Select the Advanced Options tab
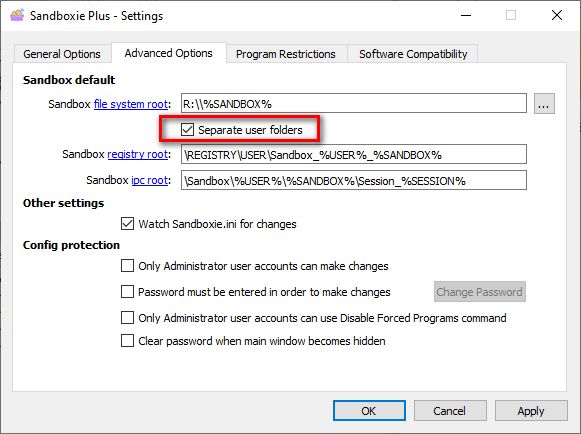Screen dimensions: 581x434 (x=169, y=53)
